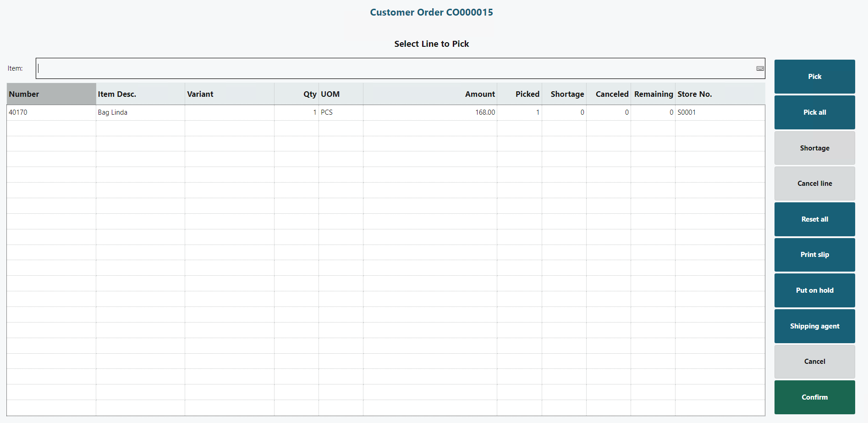Click the Pick all button

814,112
